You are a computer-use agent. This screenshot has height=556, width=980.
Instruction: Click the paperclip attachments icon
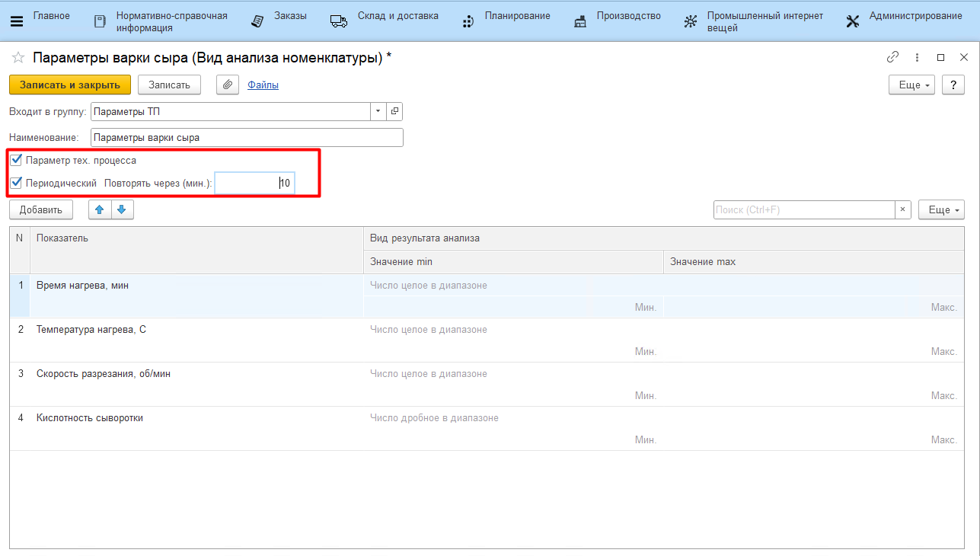click(x=228, y=85)
